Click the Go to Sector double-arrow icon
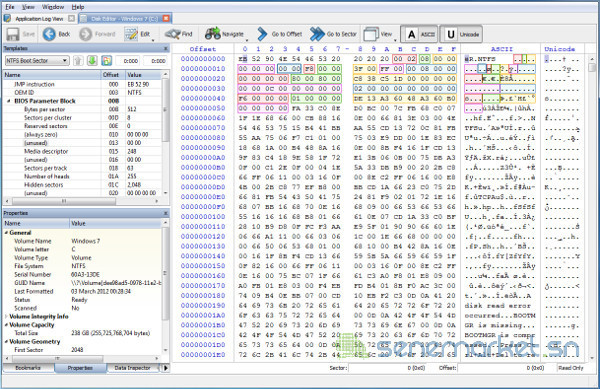Screen dimensions: 600x389 (x=317, y=34)
